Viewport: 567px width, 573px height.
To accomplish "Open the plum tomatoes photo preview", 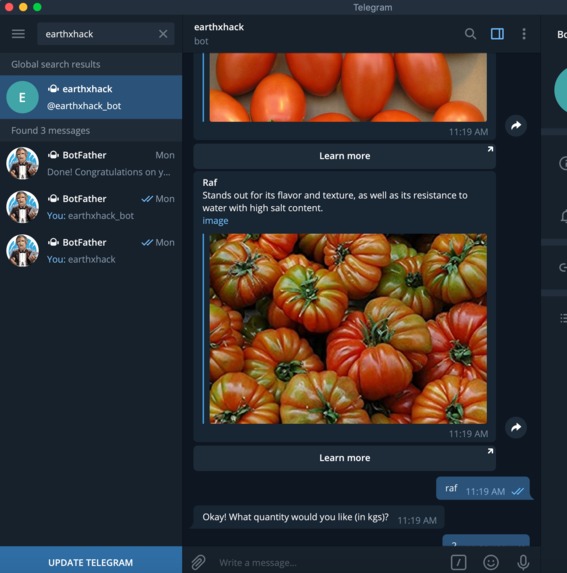I will [348, 87].
